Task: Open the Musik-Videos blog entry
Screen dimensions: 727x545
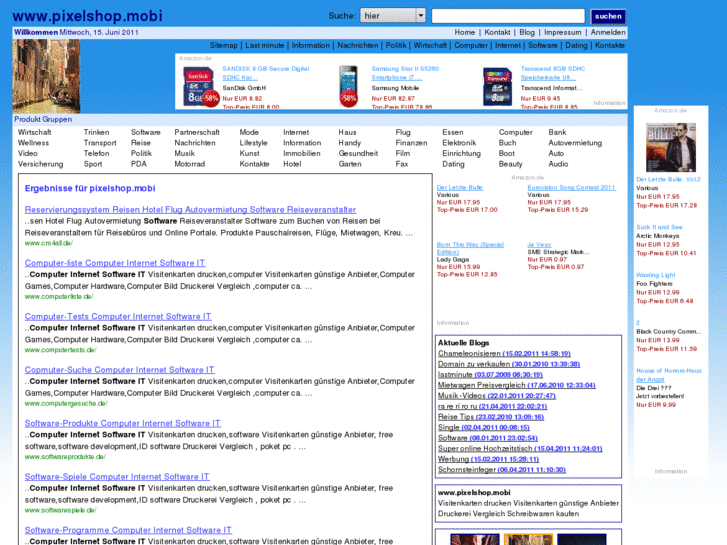Action: click(x=497, y=396)
